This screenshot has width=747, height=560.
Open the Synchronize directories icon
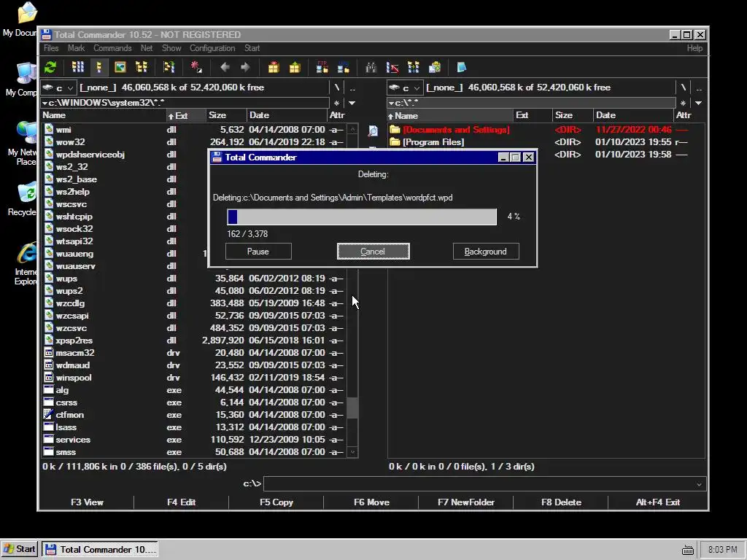(413, 67)
